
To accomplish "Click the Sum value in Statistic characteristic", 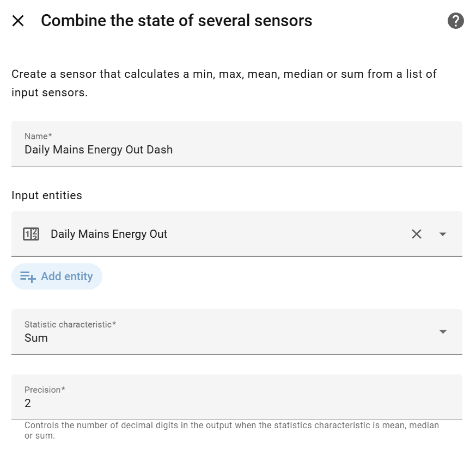I will coord(36,338).
